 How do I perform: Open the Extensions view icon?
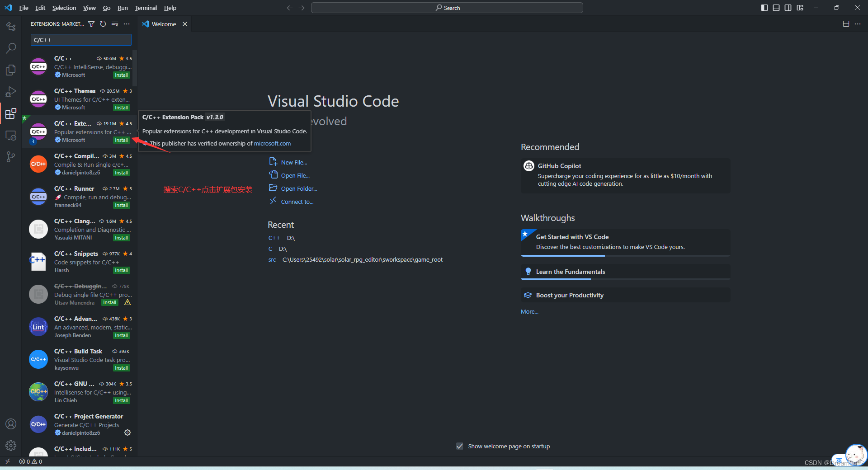(x=11, y=113)
